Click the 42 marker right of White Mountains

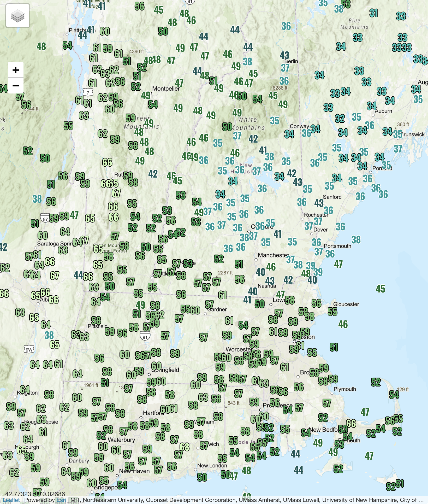[x=253, y=139]
